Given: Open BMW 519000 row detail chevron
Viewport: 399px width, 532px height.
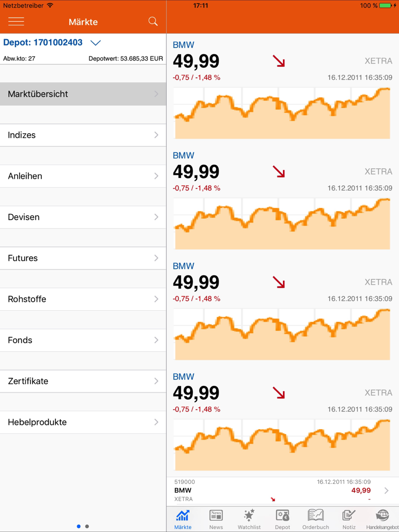Looking at the screenshot, I should click(x=386, y=491).
